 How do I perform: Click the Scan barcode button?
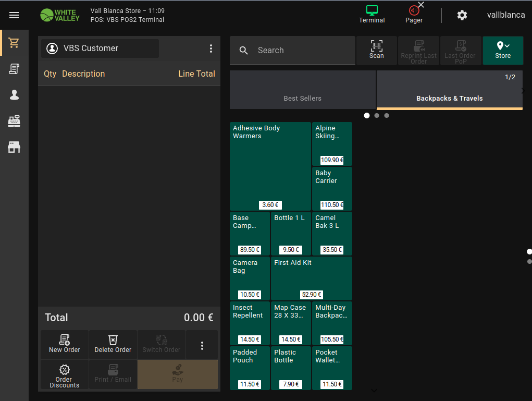point(376,50)
